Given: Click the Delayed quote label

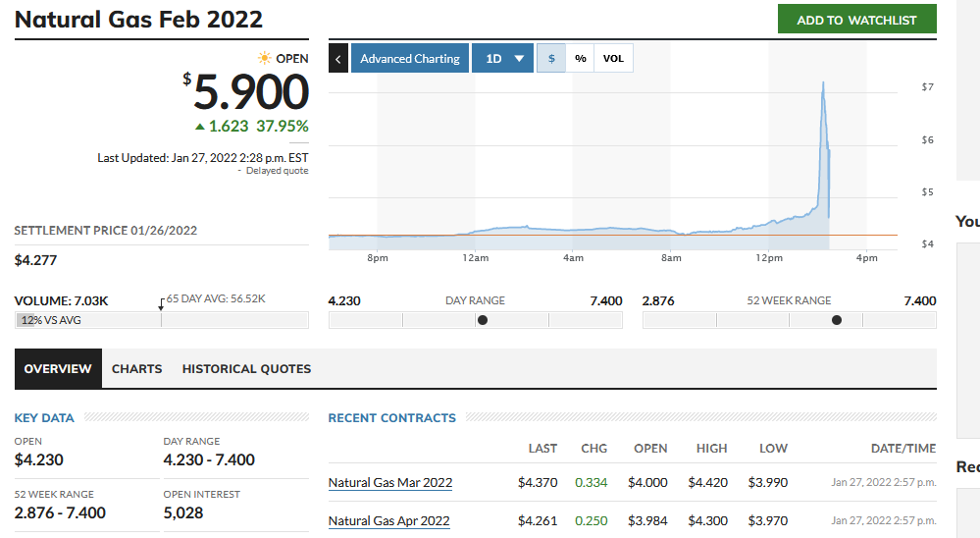Looking at the screenshot, I should pyautogui.click(x=277, y=171).
